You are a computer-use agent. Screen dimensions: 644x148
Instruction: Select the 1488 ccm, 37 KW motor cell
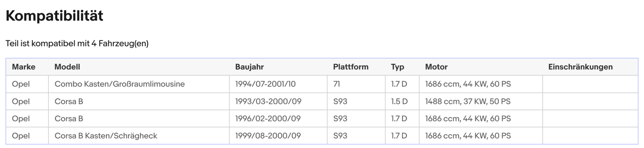coord(468,101)
